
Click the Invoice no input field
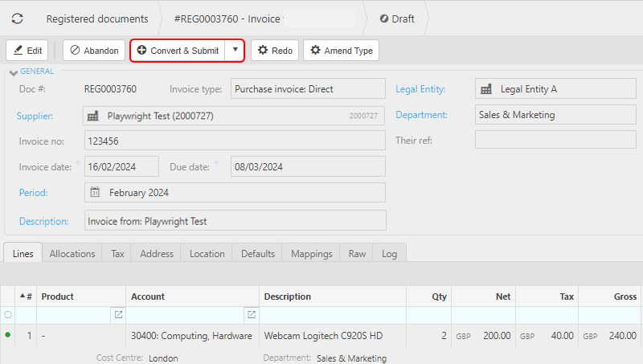coord(235,141)
